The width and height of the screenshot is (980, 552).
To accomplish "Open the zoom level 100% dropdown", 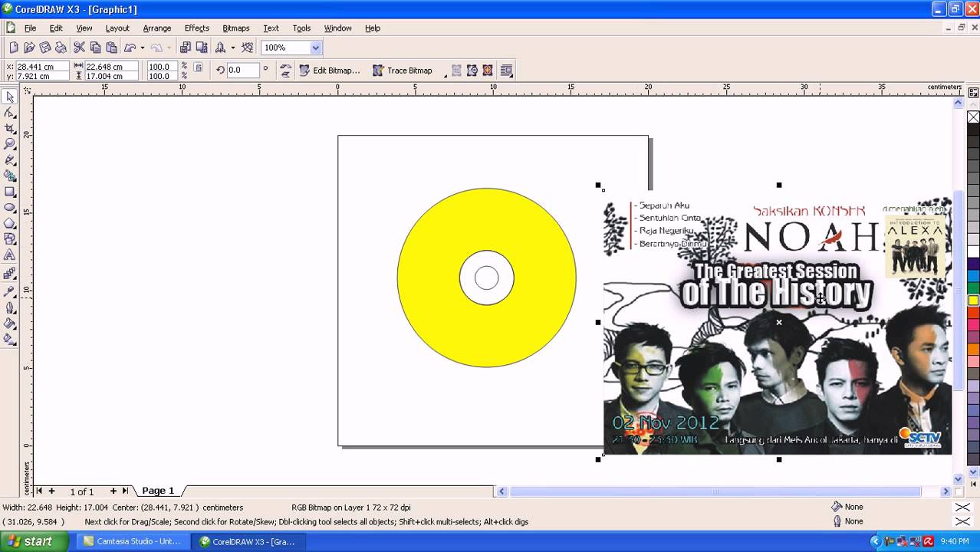I will click(x=315, y=48).
